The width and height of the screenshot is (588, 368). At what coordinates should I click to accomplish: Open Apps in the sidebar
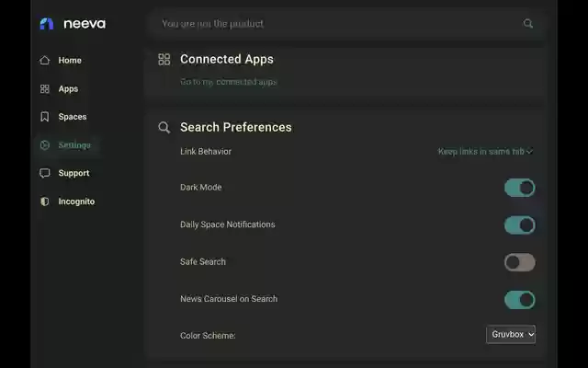point(68,89)
